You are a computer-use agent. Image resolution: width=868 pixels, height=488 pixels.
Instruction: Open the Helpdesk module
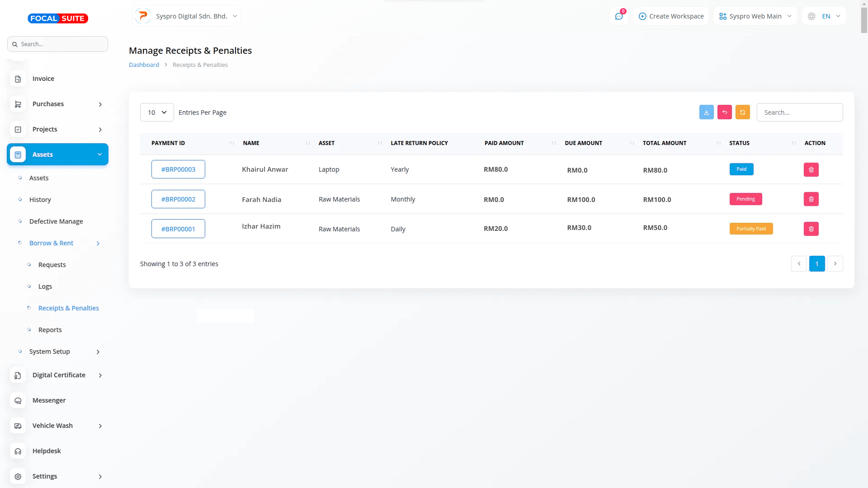(x=47, y=451)
